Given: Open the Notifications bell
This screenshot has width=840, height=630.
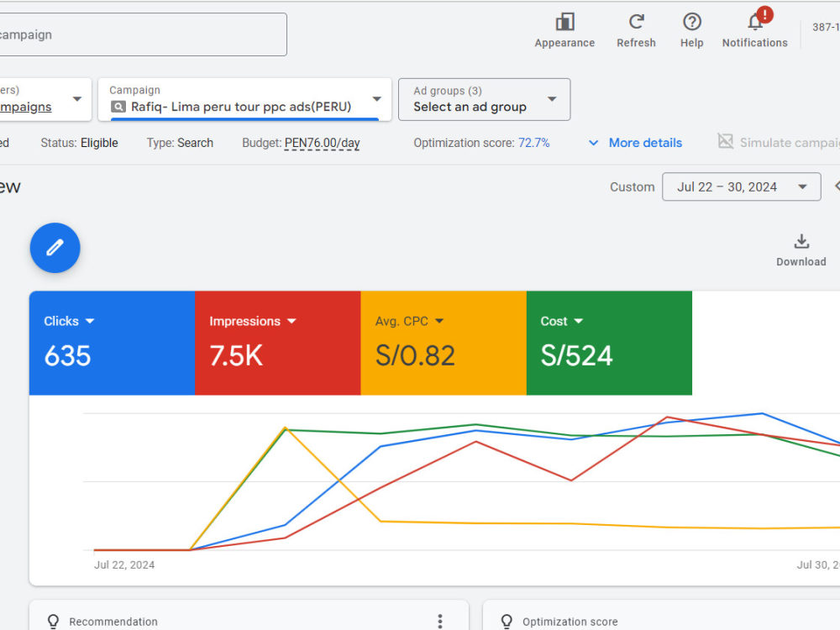Looking at the screenshot, I should coord(755,22).
